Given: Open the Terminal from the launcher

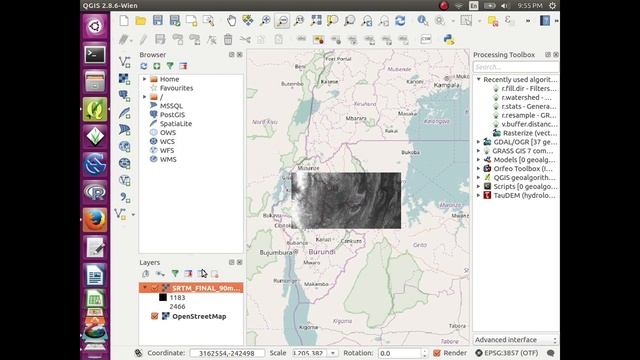Looking at the screenshot, I should [x=95, y=54].
